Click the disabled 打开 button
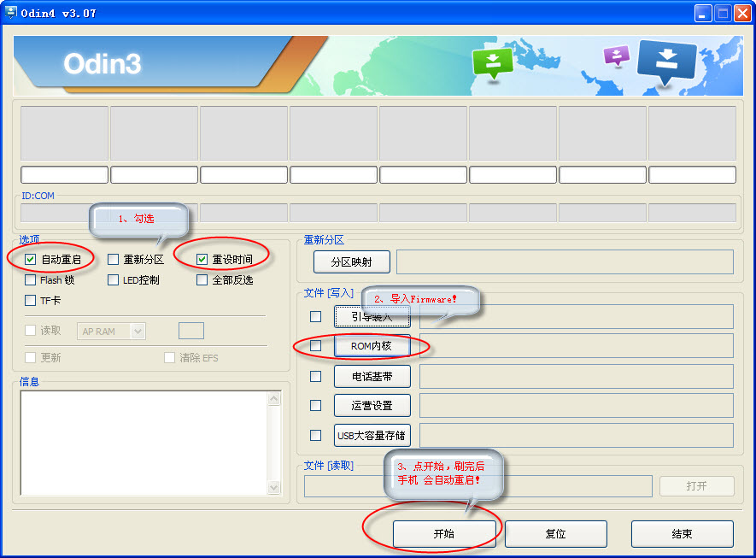This screenshot has width=756, height=558. pyautogui.click(x=697, y=486)
